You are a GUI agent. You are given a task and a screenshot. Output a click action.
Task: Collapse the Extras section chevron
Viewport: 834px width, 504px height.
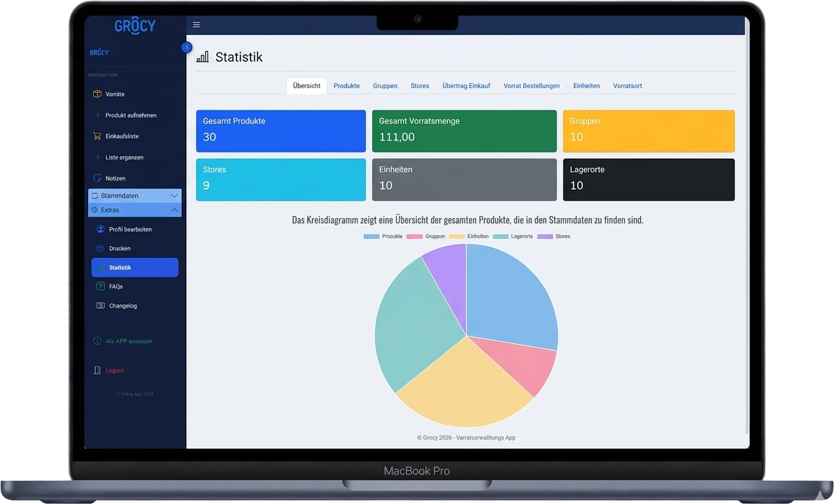tap(174, 210)
